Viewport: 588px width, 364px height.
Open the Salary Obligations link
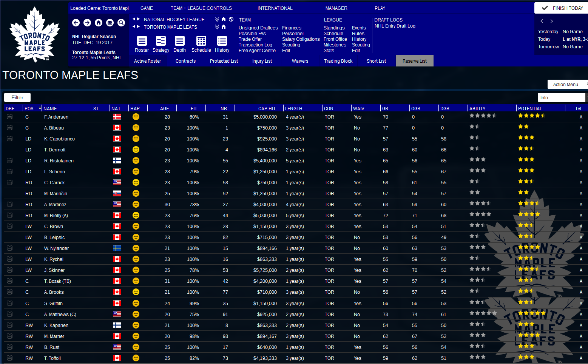pos(301,39)
